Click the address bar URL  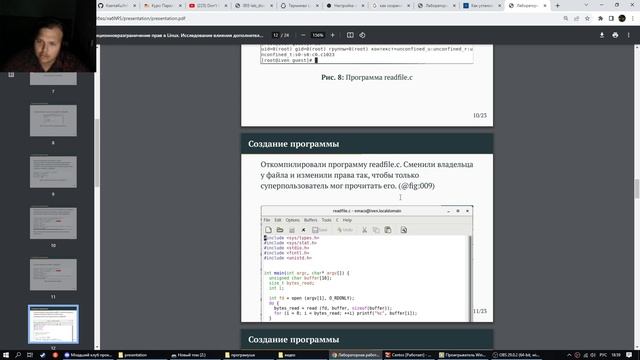(141, 18)
